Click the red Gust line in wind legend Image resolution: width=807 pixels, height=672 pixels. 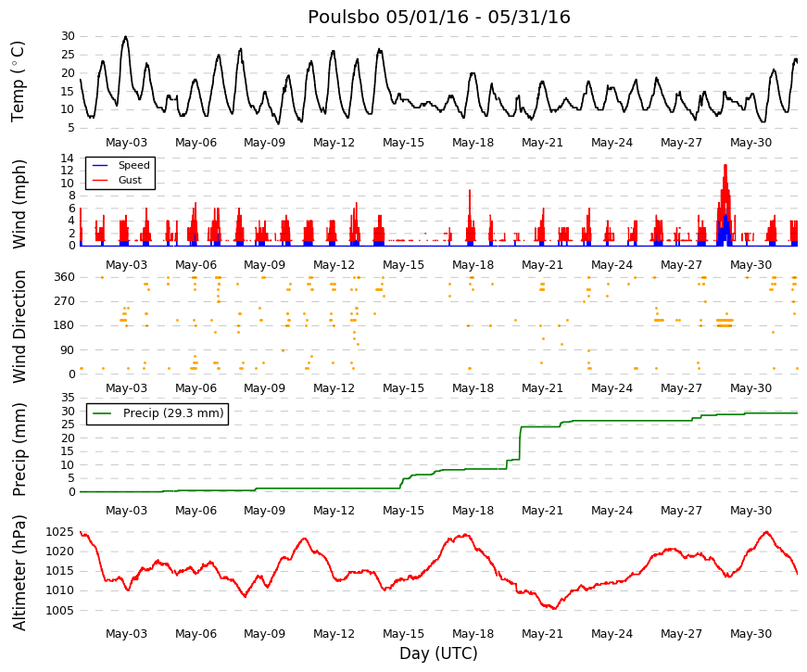(100, 180)
